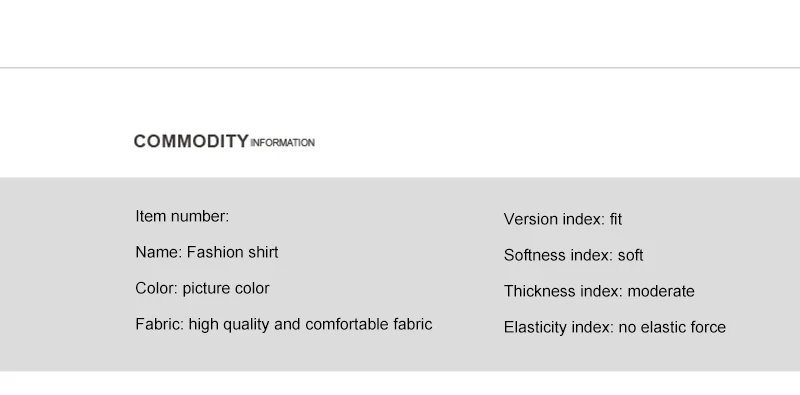Click the 'Version index:' label
Image resolution: width=800 pixels, height=395 pixels.
(554, 219)
